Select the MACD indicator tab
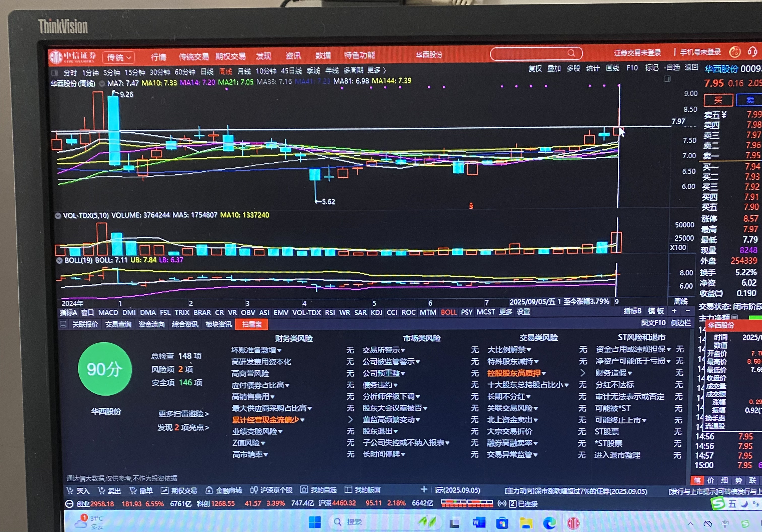The height and width of the screenshot is (532, 762). coord(108,313)
